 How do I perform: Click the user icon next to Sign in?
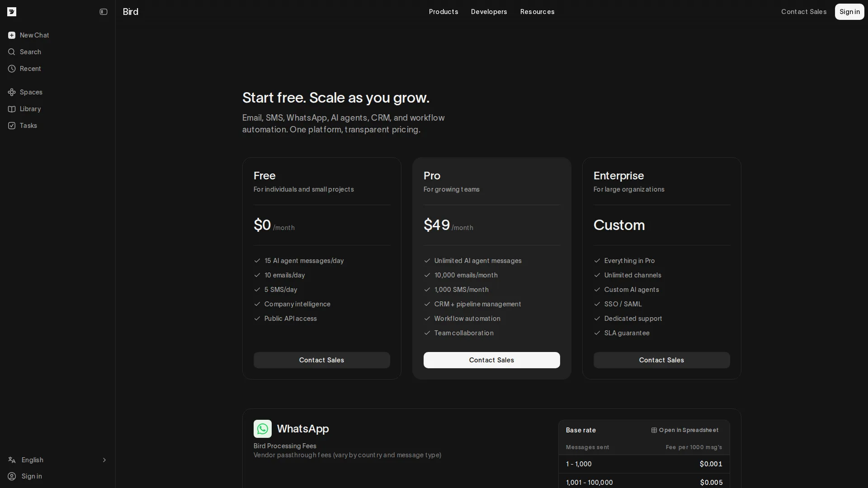(11, 476)
